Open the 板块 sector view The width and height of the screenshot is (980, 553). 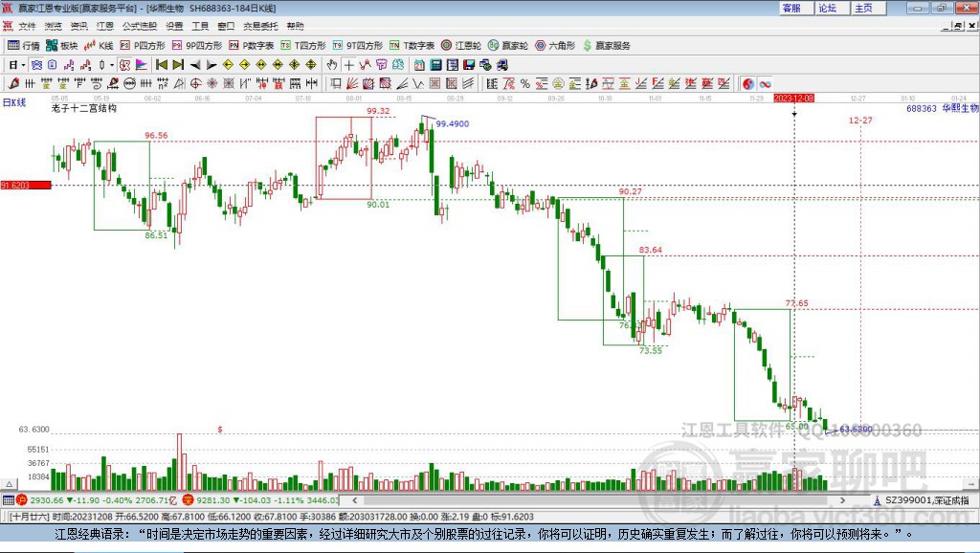tap(61, 46)
